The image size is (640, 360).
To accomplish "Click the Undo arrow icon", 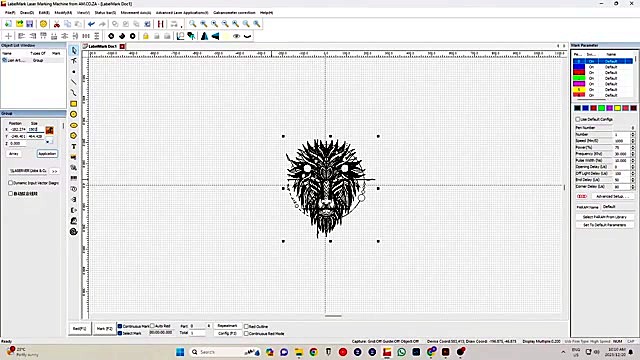I will coord(91,24).
